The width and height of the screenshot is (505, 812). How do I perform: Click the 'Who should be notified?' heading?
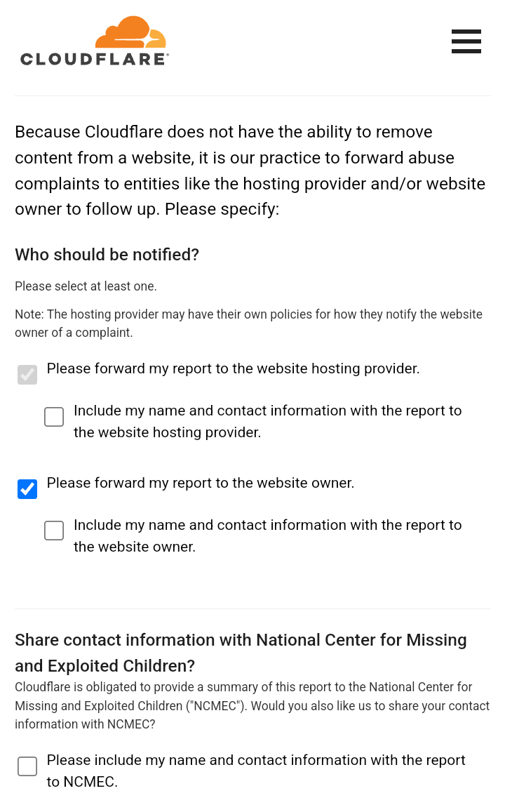(107, 255)
